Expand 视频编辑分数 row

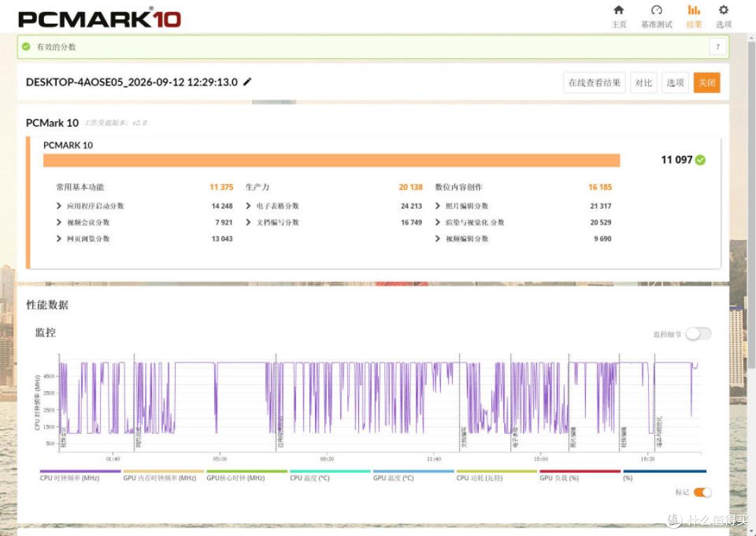coord(437,239)
